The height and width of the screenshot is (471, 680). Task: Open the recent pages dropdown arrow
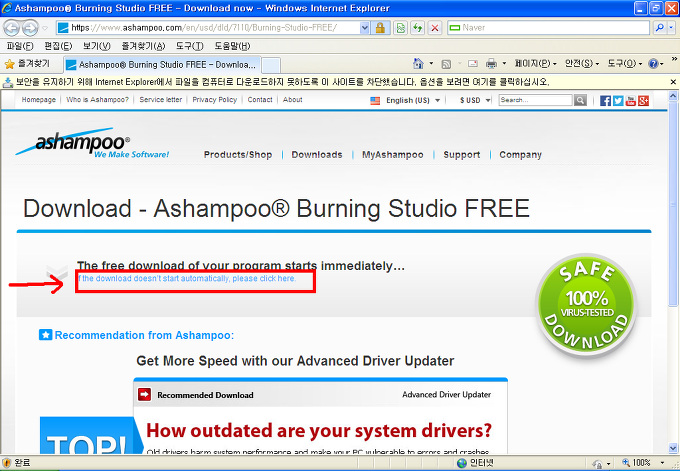click(x=45, y=28)
